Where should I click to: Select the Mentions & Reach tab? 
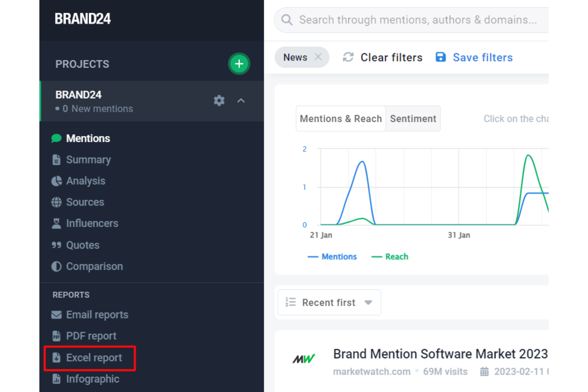(x=341, y=118)
